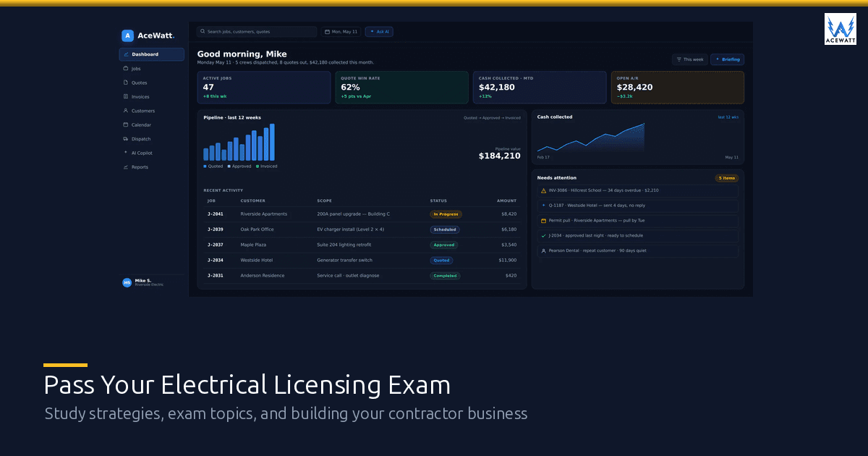Click the Quoted legend color swatch

[x=205, y=166]
